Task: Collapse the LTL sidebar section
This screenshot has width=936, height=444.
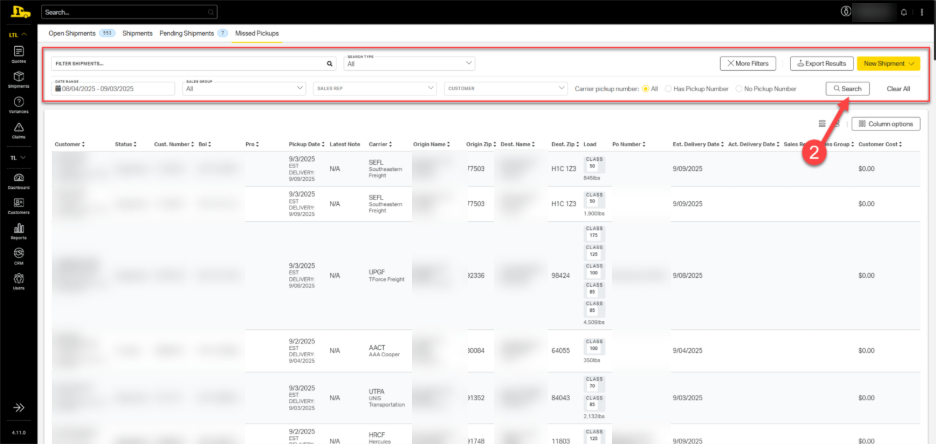Action: click(x=19, y=35)
